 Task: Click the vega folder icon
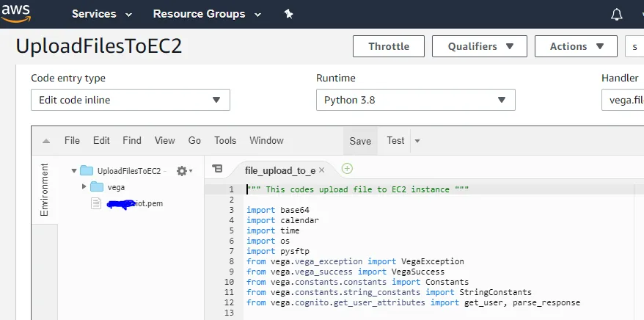click(x=97, y=187)
